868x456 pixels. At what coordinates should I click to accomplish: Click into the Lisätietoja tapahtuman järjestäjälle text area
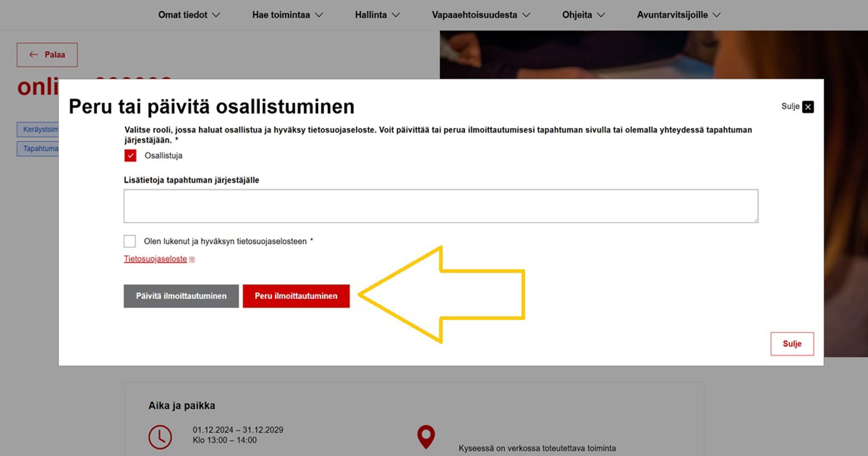coord(441,206)
